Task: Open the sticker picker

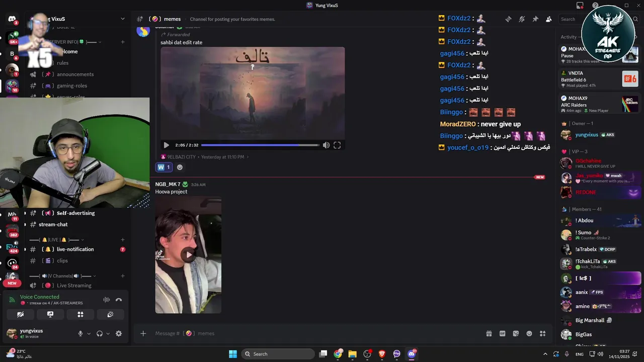Action: click(x=516, y=333)
